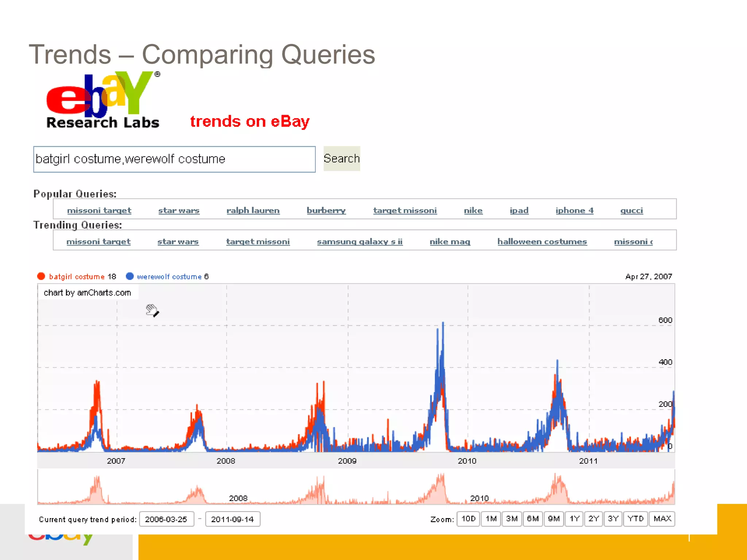Screen dimensions: 747x560
Task: Click the blue werewolf costume legend dot
Action: [129, 276]
